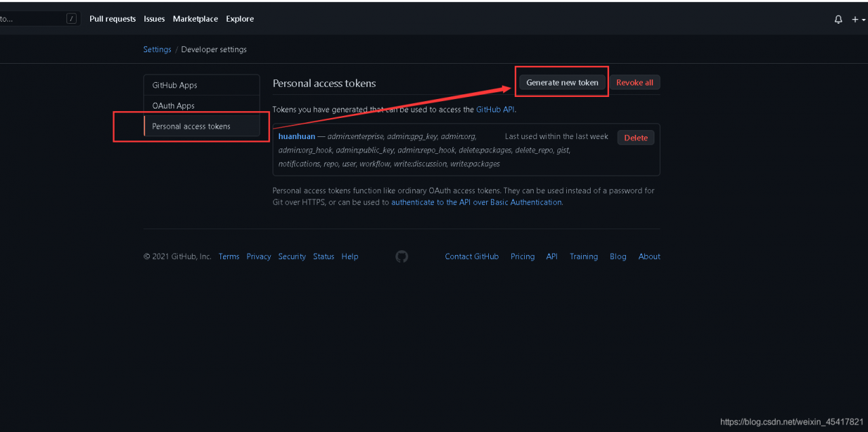Click the search field in the top bar
The height and width of the screenshot is (432, 868).
pyautogui.click(x=40, y=19)
